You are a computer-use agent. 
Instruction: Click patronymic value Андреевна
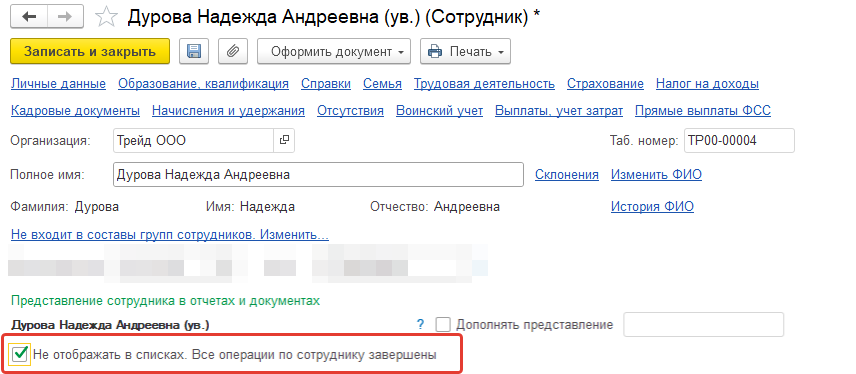click(467, 207)
